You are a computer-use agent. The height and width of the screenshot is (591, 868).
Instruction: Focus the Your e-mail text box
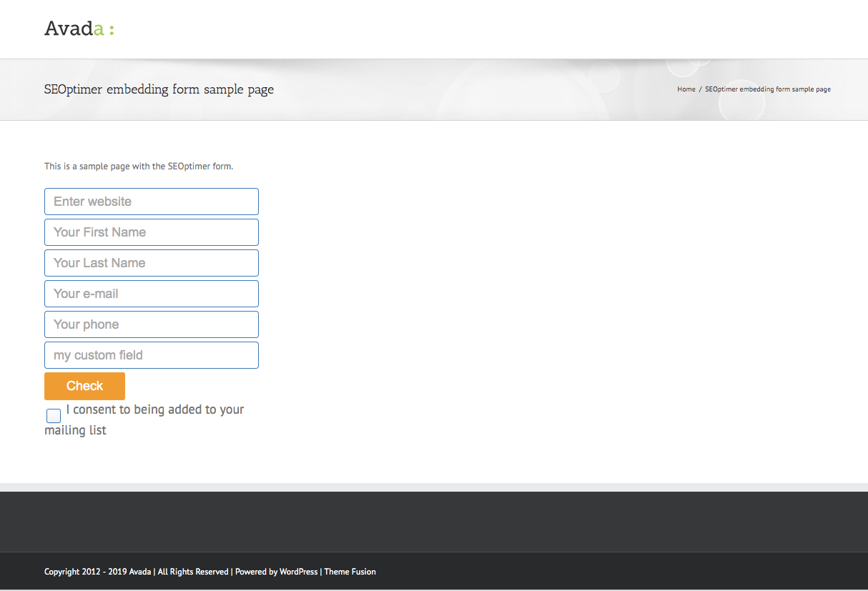click(x=151, y=294)
